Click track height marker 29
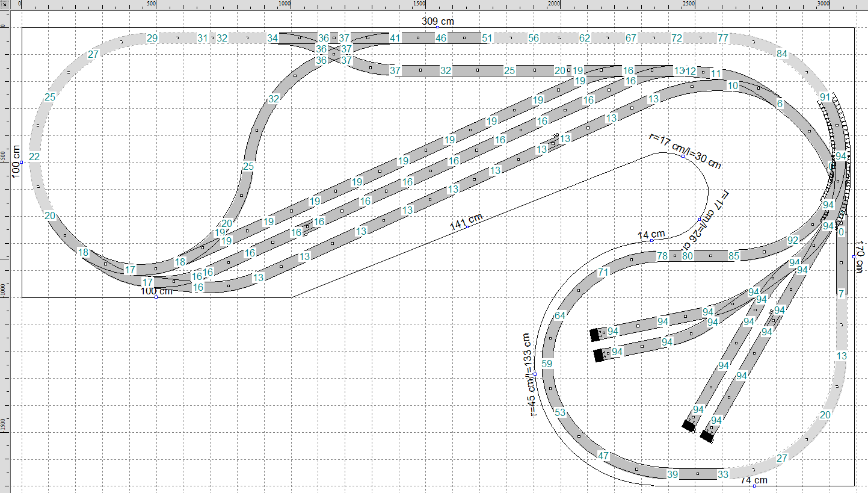868x493 pixels. pyautogui.click(x=152, y=39)
